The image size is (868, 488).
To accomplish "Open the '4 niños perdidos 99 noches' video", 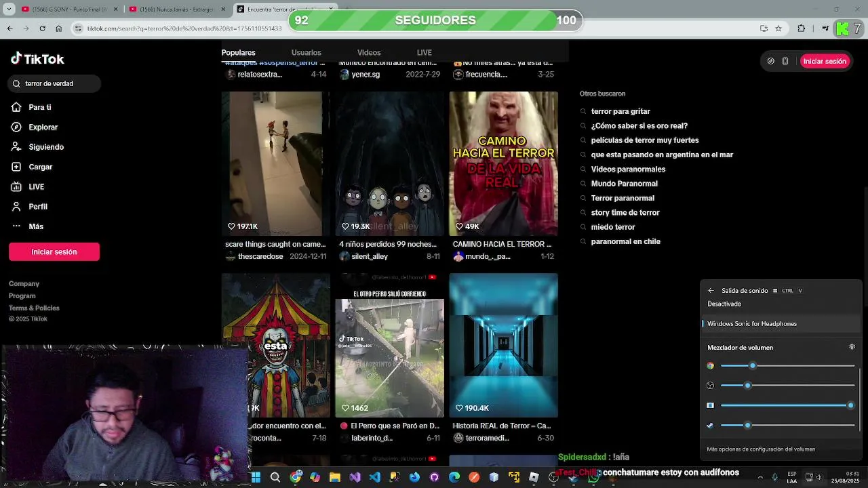I will 389,164.
